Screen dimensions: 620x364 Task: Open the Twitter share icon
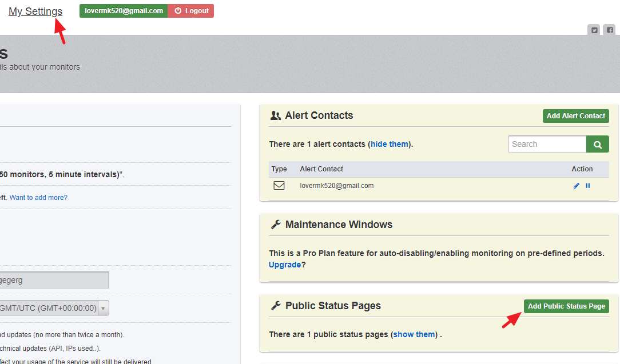point(595,30)
